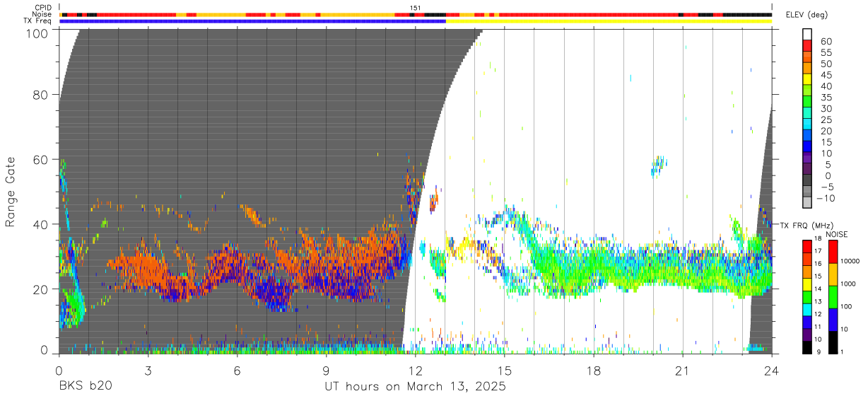This screenshot has width=868, height=401.
Task: Pick the white top band of elevation colorbar
Action: coord(807,35)
